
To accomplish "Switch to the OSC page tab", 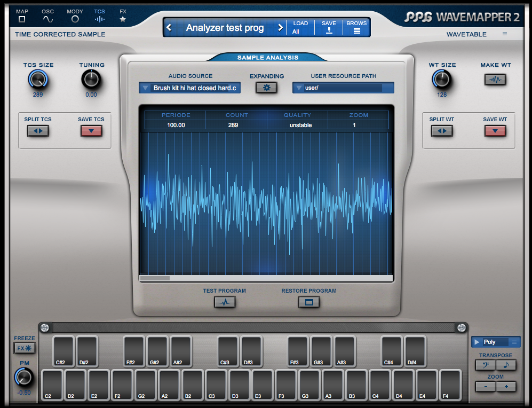I will pos(48,16).
